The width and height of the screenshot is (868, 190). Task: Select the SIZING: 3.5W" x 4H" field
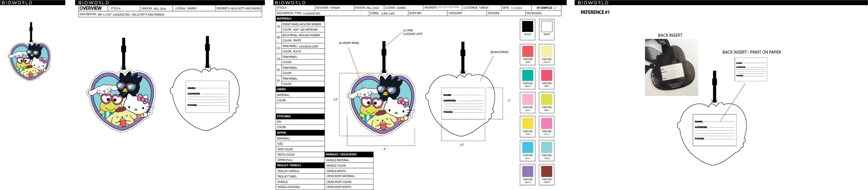[388, 13]
